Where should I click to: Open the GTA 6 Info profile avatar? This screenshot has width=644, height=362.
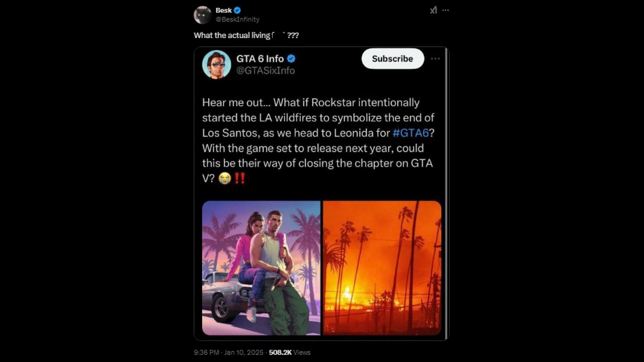tap(216, 64)
